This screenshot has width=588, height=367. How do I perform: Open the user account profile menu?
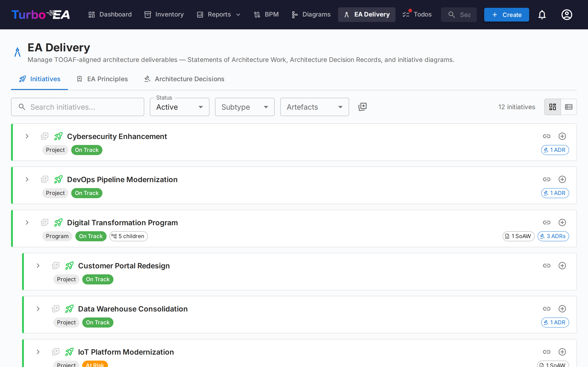[567, 14]
